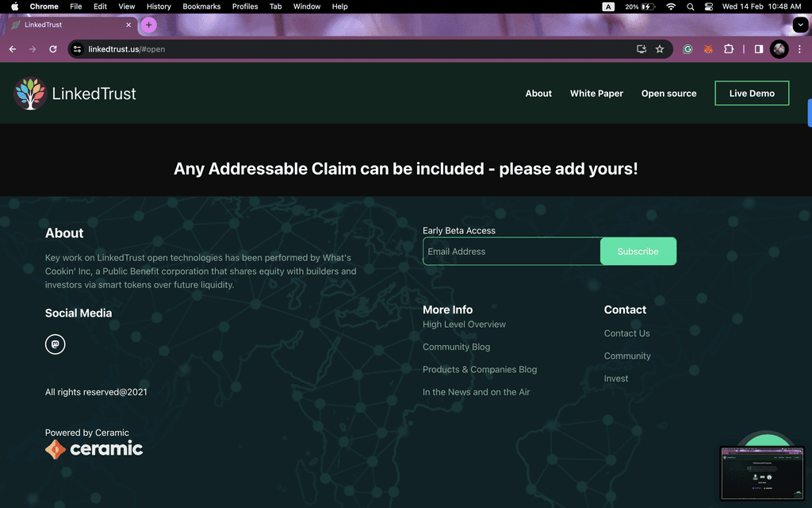Open the Window menu
This screenshot has height=508, width=812.
coord(307,6)
